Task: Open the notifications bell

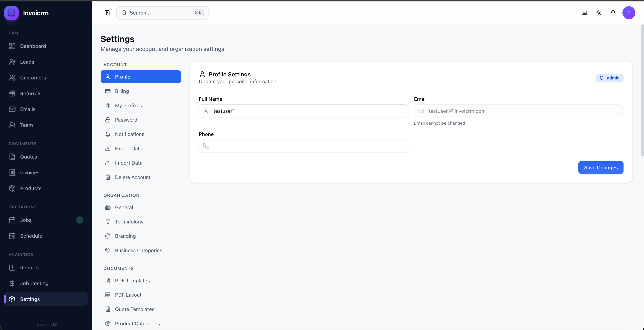Action: coord(613,13)
